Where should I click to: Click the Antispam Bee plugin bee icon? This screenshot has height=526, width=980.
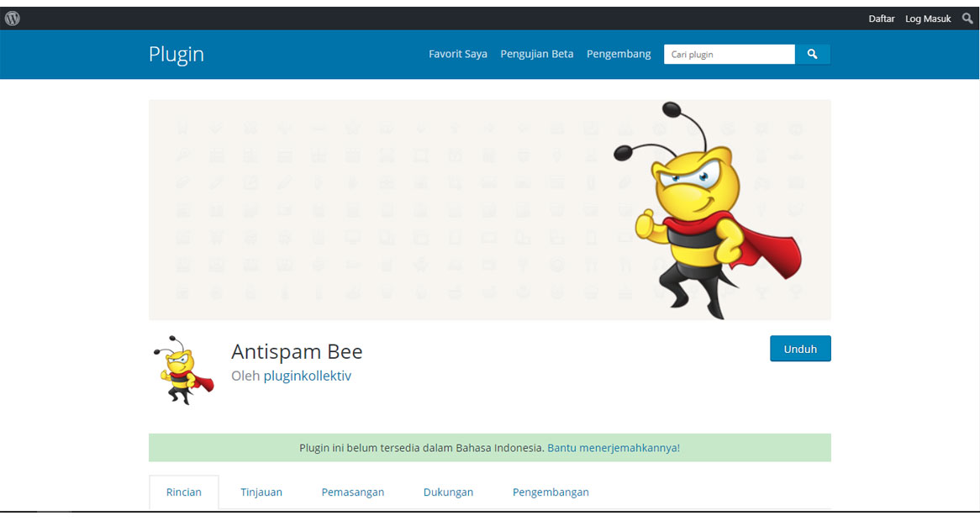pos(179,369)
